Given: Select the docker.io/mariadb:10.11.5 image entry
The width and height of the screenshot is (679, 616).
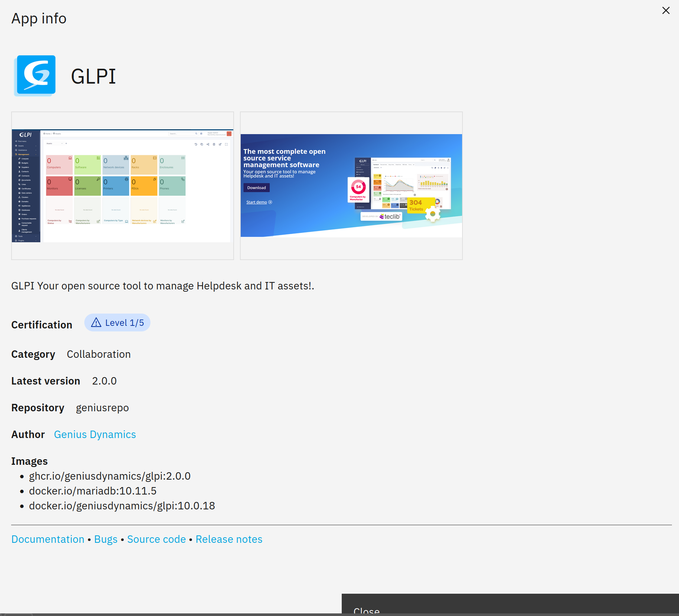Looking at the screenshot, I should click(x=93, y=491).
